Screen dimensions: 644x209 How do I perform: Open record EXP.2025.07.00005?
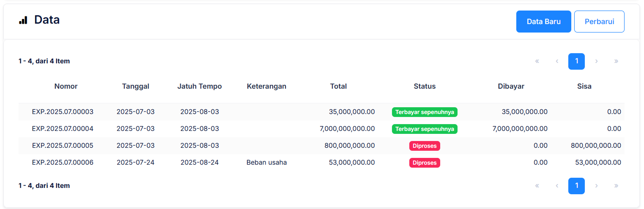click(x=63, y=146)
